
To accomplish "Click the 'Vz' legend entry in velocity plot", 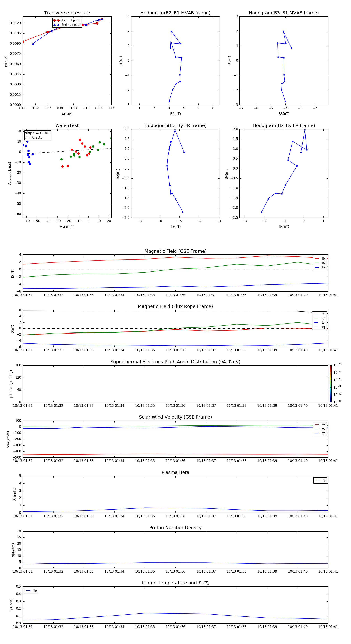I will coord(320,433).
